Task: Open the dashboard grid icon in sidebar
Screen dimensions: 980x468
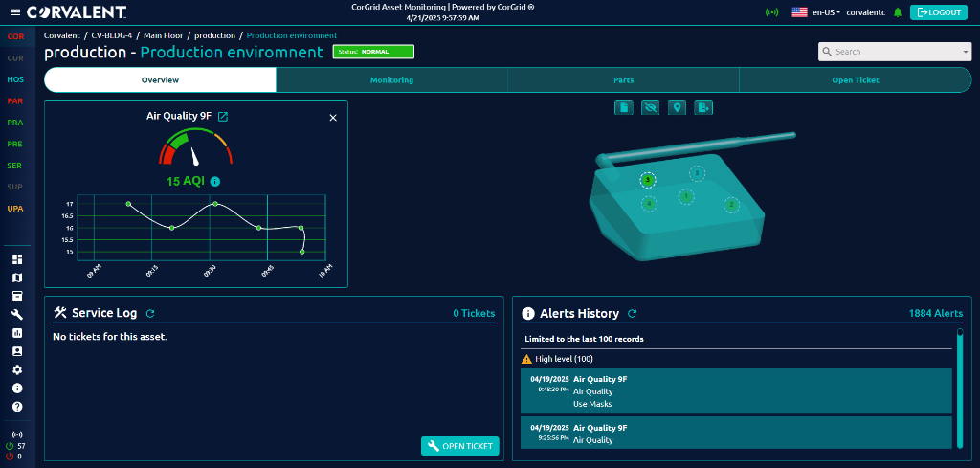Action: pos(16,259)
